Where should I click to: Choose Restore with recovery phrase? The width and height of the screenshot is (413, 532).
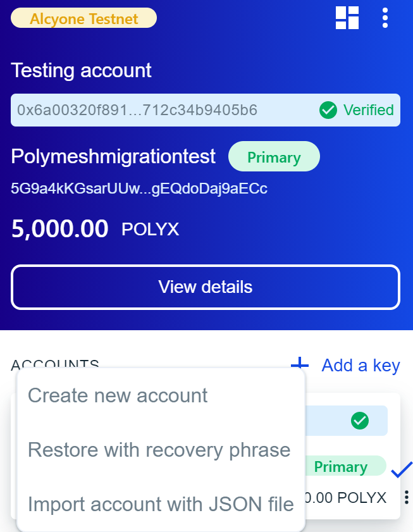coord(159,450)
